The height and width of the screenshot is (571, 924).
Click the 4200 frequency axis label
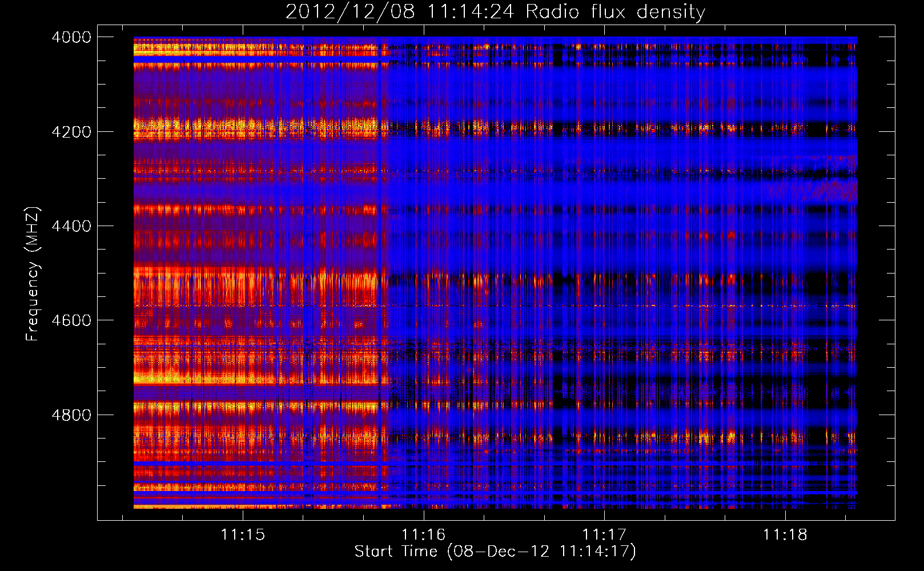coord(71,132)
